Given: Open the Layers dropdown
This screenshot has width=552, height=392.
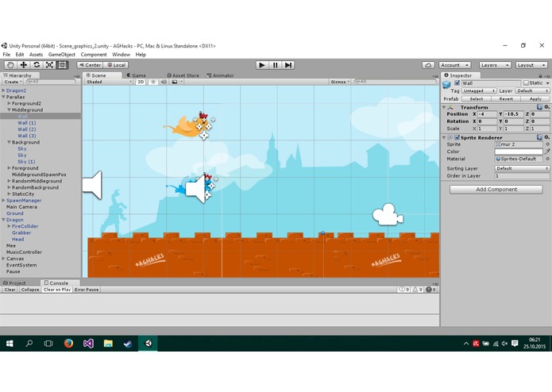Looking at the screenshot, I should click(x=495, y=65).
